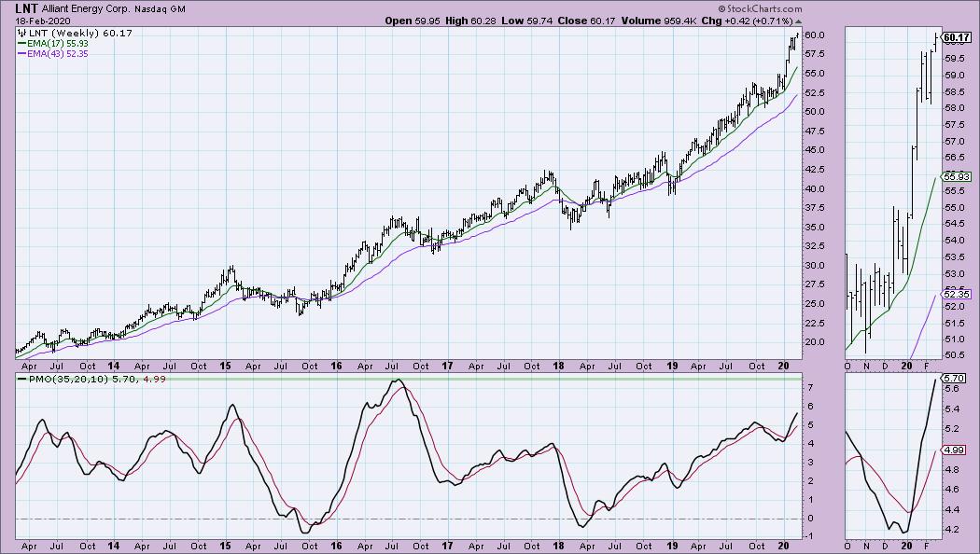Click the 'High 60.28' value
980x554 pixels.
[x=470, y=21]
